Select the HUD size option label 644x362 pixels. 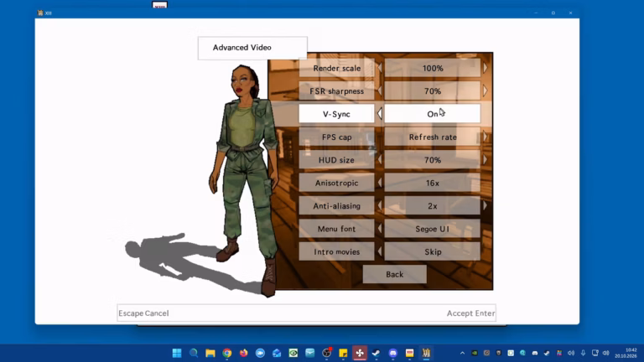click(x=337, y=160)
